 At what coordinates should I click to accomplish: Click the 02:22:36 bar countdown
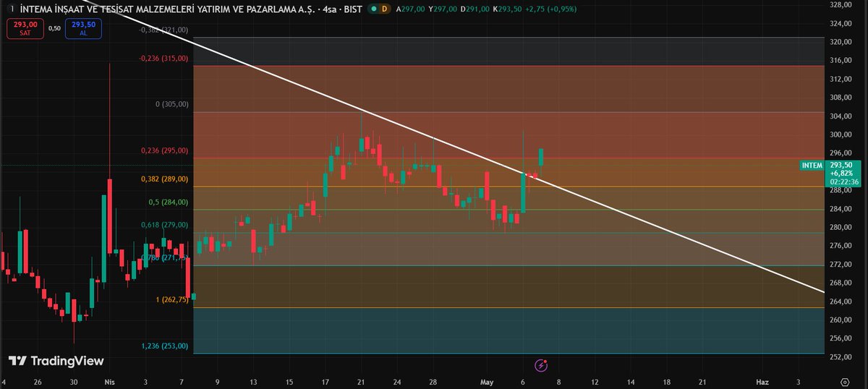pyautogui.click(x=845, y=183)
